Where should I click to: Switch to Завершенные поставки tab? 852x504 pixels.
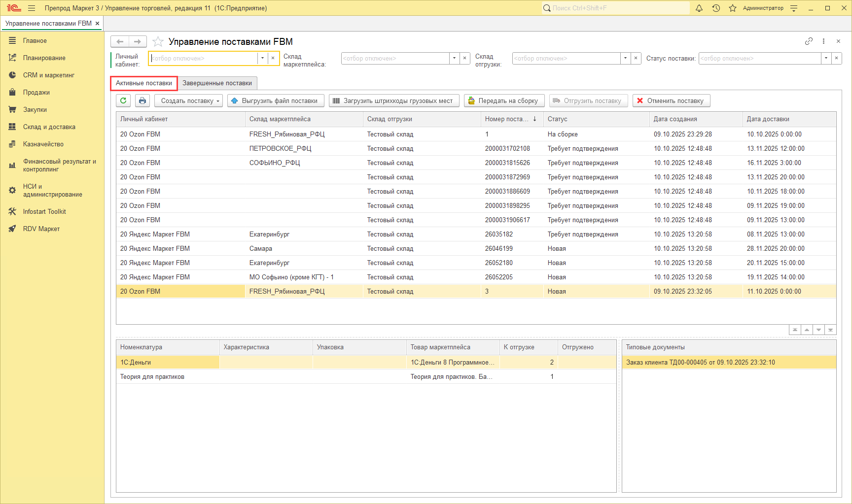click(x=217, y=83)
